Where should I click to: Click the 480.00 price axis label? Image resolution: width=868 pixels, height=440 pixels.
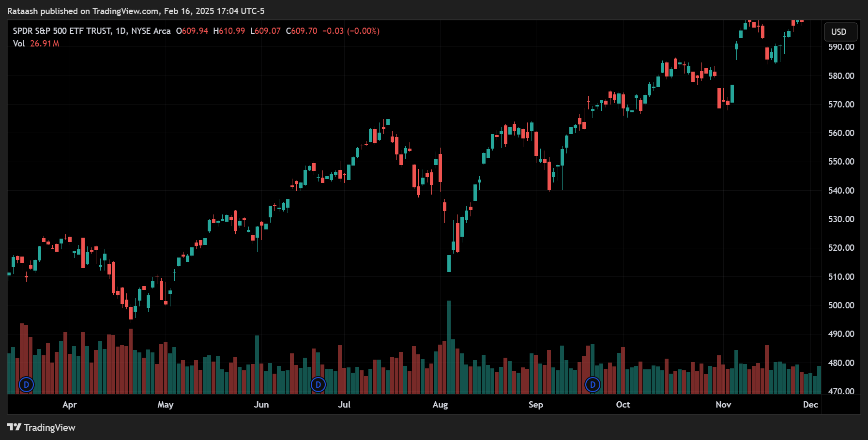[841, 363]
